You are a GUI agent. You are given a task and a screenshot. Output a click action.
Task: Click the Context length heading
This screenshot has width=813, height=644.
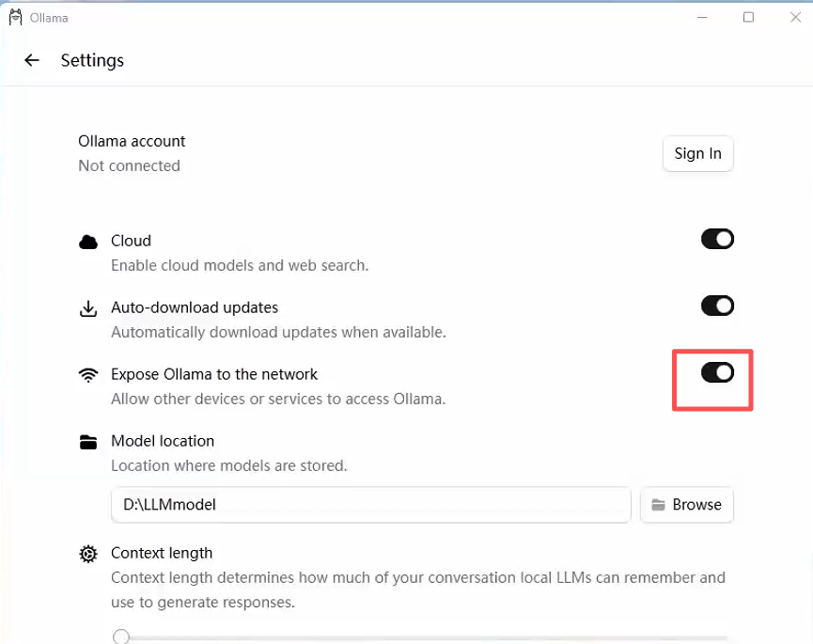(x=162, y=553)
